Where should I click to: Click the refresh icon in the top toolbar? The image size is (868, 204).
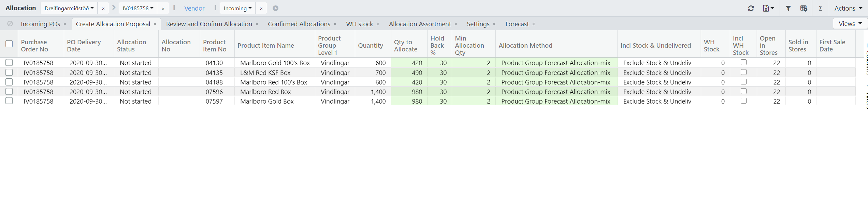click(x=751, y=8)
